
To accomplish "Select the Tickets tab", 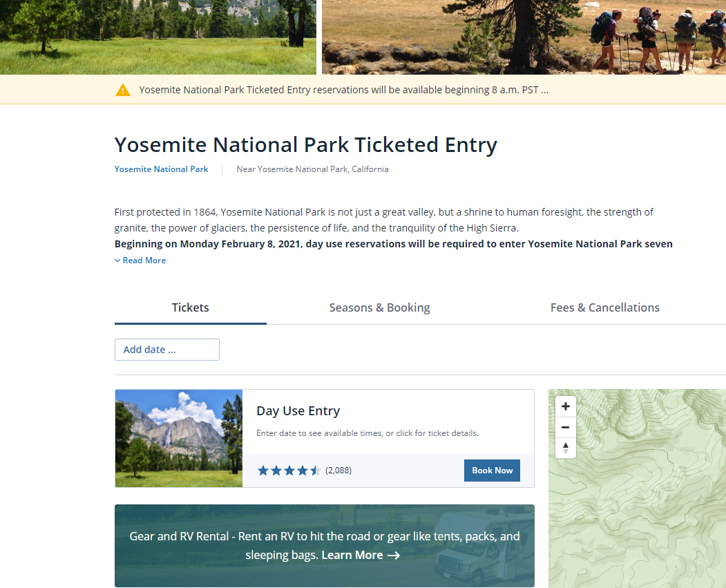I will (190, 307).
